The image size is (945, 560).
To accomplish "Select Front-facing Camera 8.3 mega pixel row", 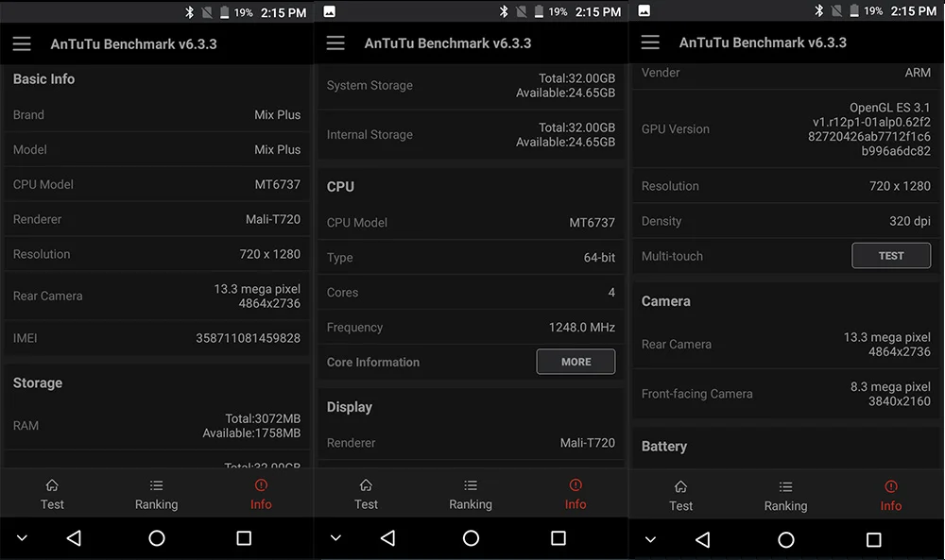I will coord(786,394).
